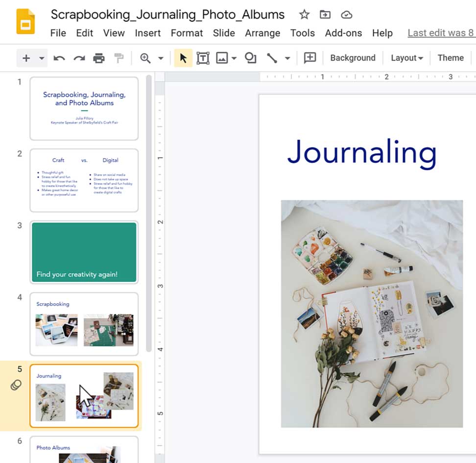
Task: Open the Tools menu
Action: (x=302, y=33)
